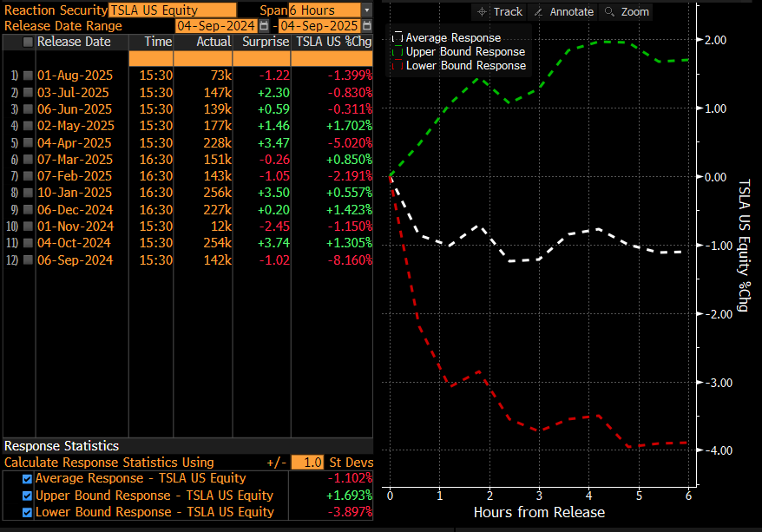Click the Hours from Release axis label
762x532 pixels.
(540, 513)
